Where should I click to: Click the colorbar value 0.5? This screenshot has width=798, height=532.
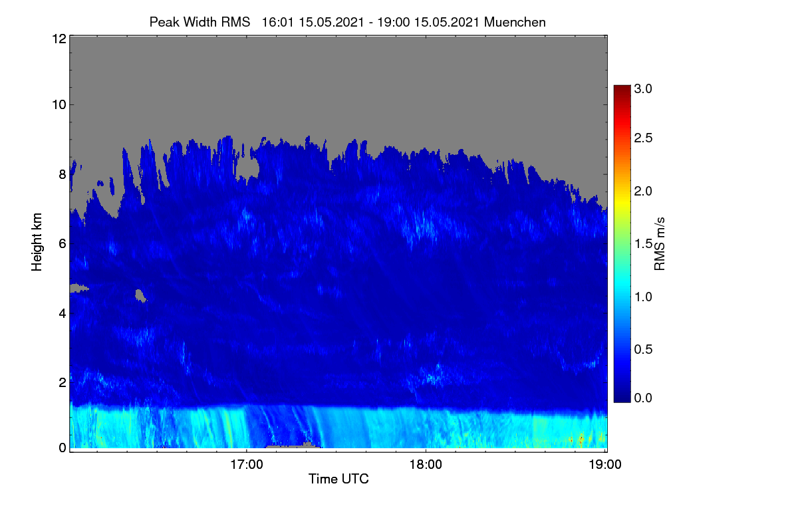[x=644, y=349]
